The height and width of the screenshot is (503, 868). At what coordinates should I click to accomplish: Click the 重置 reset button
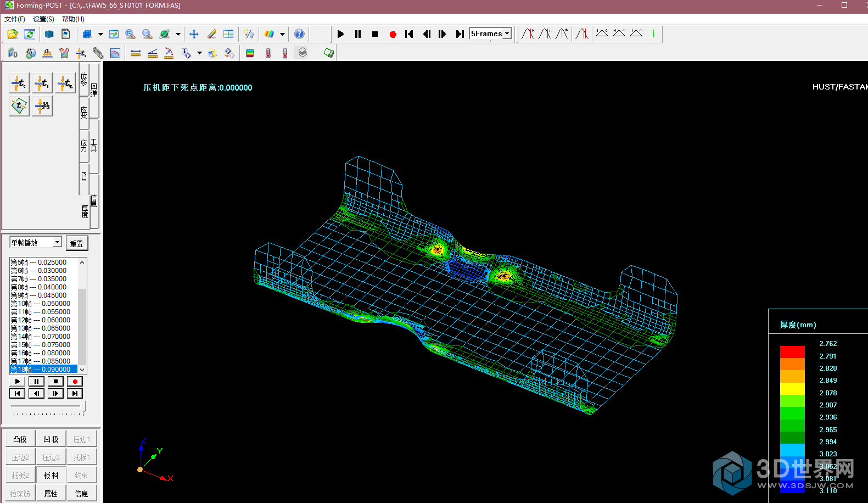tap(77, 243)
